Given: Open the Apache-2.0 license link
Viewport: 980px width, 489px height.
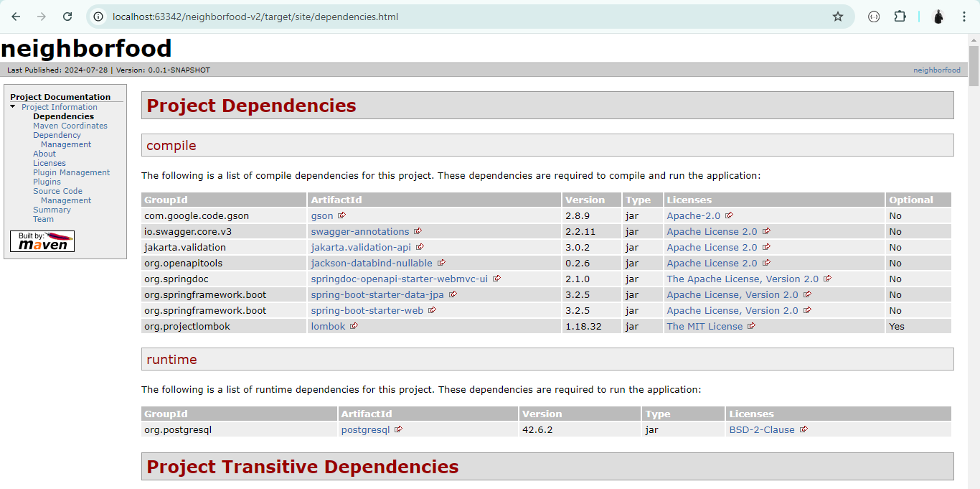Looking at the screenshot, I should click(x=694, y=215).
